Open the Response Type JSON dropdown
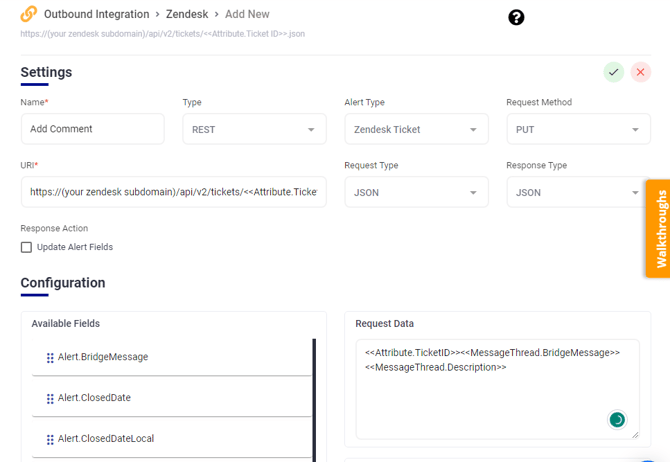This screenshot has width=670, height=462. point(578,192)
